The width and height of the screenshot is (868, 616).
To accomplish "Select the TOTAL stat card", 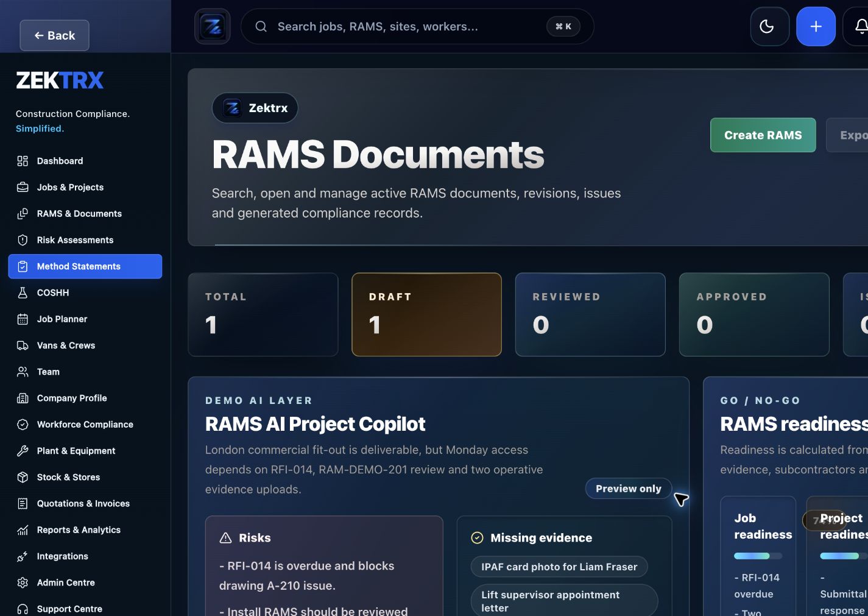I will 263,314.
